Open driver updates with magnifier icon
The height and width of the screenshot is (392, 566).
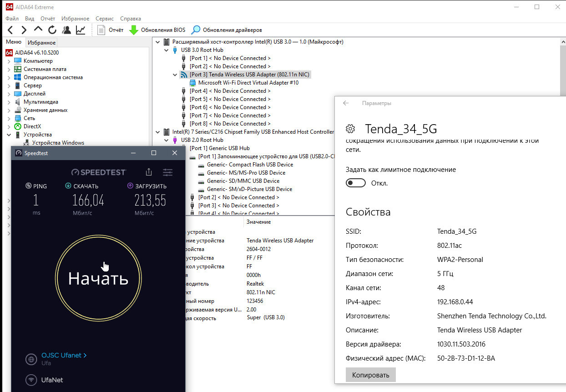[227, 30]
